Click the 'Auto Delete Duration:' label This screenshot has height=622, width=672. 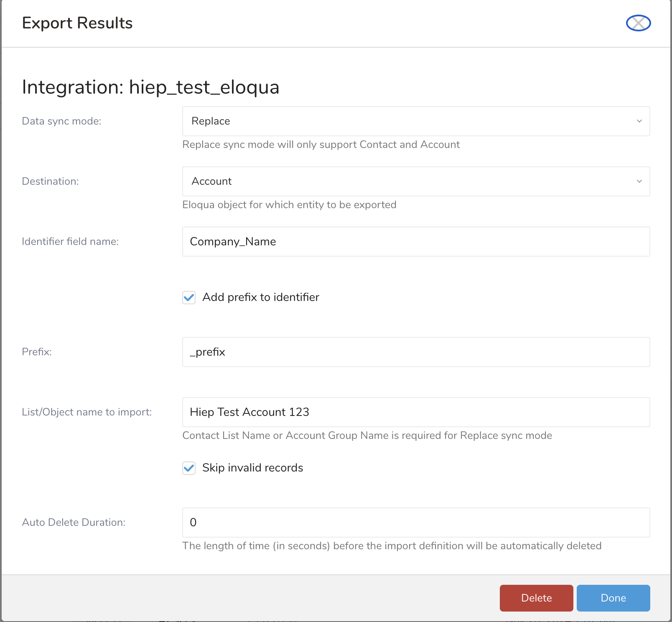(x=74, y=523)
